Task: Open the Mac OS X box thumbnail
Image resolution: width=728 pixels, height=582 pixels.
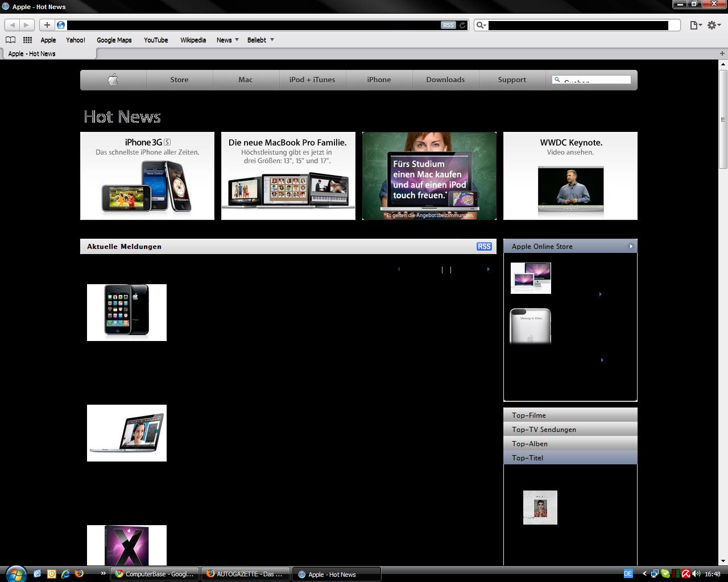Action: 127,545
